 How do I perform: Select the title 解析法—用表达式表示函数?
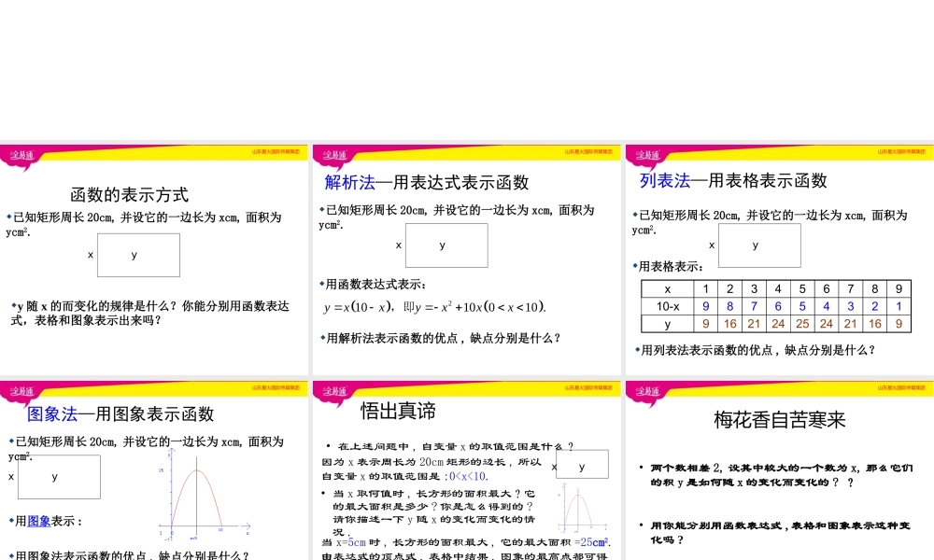(425, 182)
